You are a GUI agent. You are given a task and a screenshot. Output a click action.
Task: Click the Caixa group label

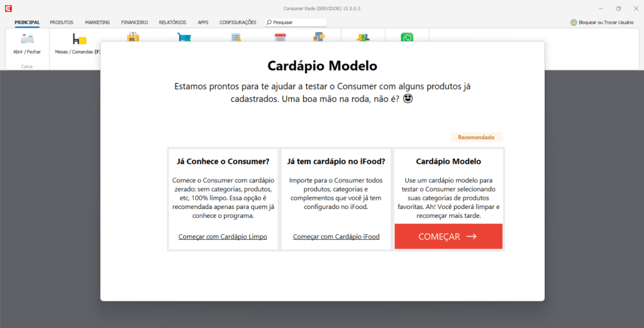pyautogui.click(x=26, y=66)
